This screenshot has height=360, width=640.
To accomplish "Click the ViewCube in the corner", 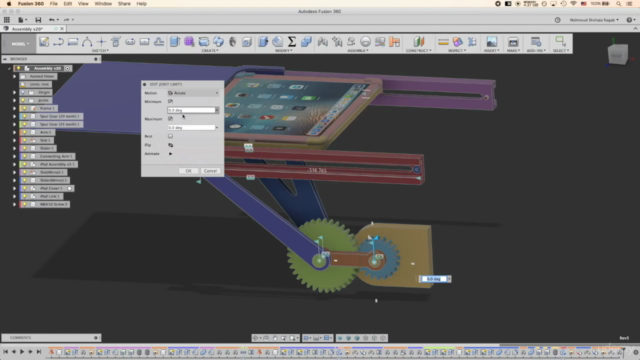I will pos(617,55).
